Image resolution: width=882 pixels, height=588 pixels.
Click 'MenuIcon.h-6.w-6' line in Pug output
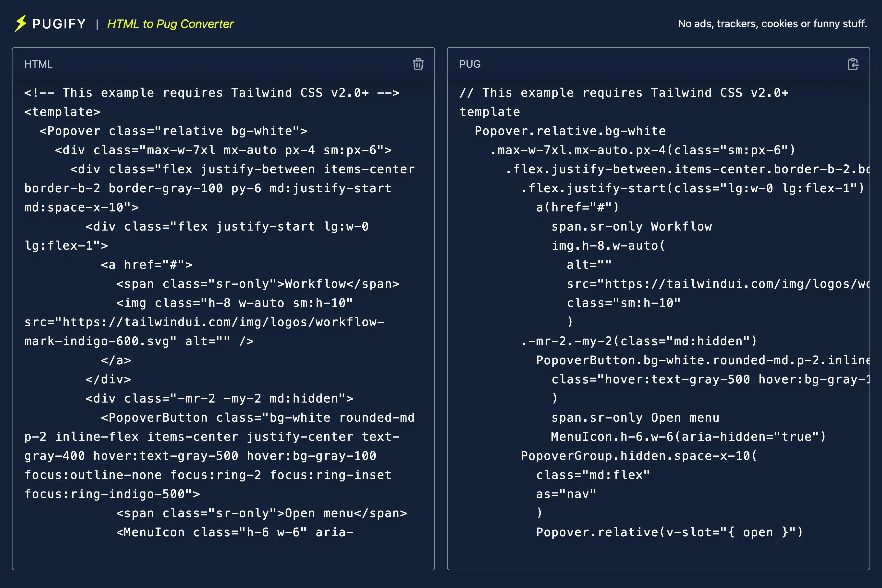point(688,437)
